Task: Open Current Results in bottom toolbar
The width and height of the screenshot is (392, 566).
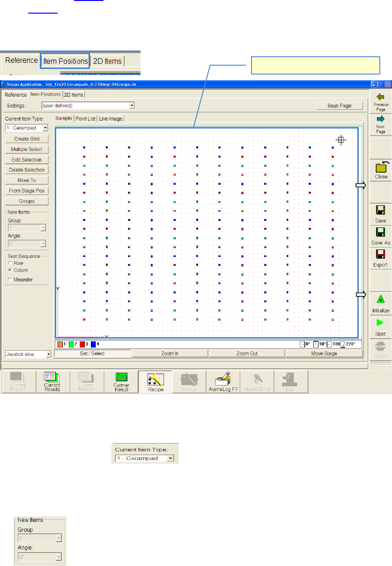Action: (52, 382)
